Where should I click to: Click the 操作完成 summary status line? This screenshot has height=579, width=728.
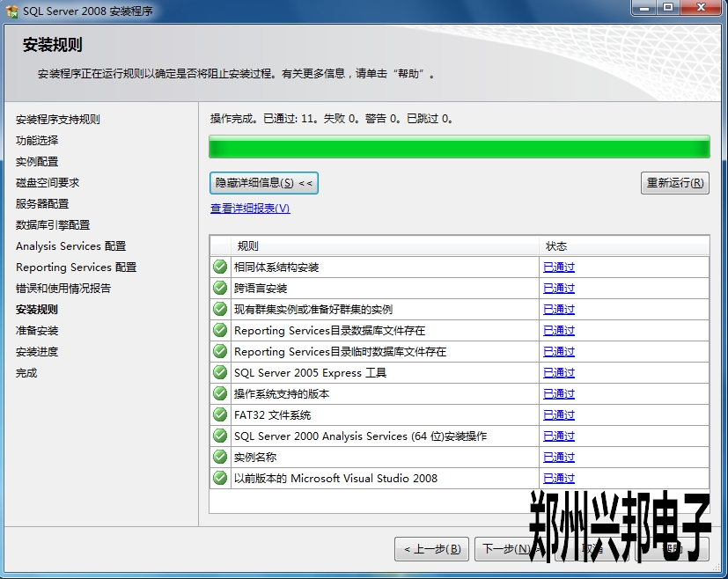tap(332, 119)
